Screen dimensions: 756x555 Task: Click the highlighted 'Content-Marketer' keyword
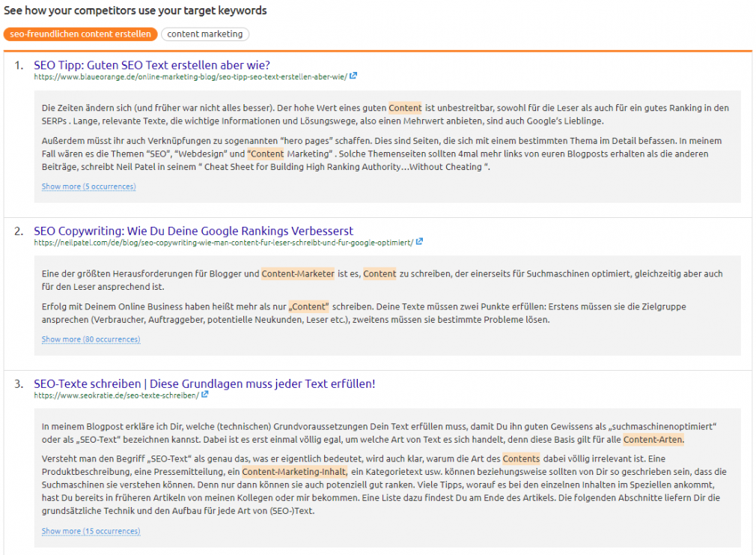point(298,274)
